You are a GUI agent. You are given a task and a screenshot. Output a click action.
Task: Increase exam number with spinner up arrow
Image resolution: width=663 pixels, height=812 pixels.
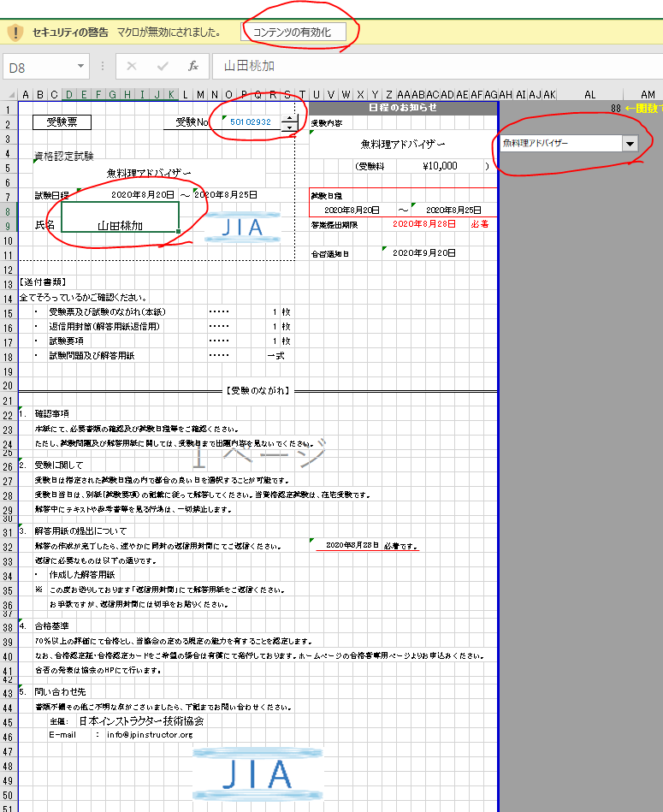290,117
